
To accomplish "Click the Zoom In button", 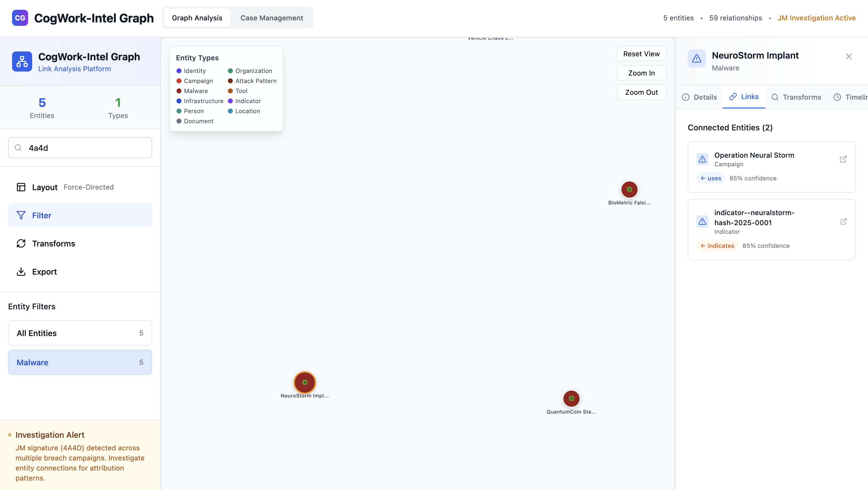I will [641, 73].
